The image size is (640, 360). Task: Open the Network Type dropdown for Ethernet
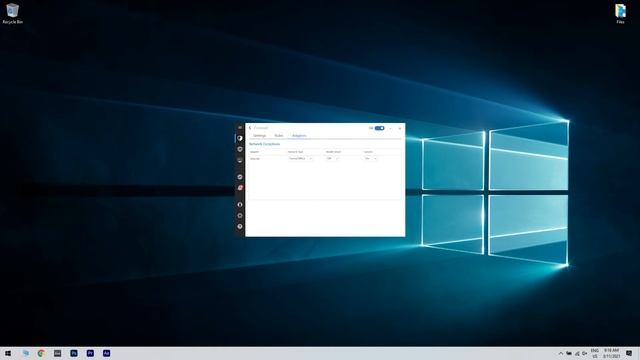coord(300,158)
